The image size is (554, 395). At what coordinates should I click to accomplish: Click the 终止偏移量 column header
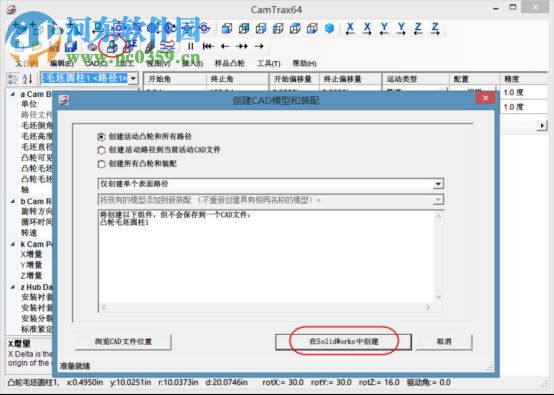(x=350, y=79)
